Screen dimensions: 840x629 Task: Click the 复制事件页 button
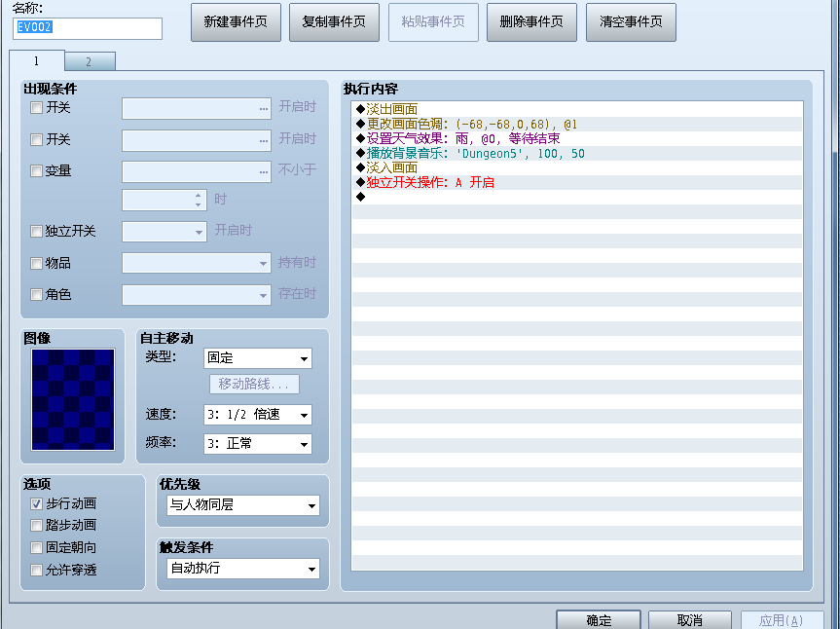point(334,22)
